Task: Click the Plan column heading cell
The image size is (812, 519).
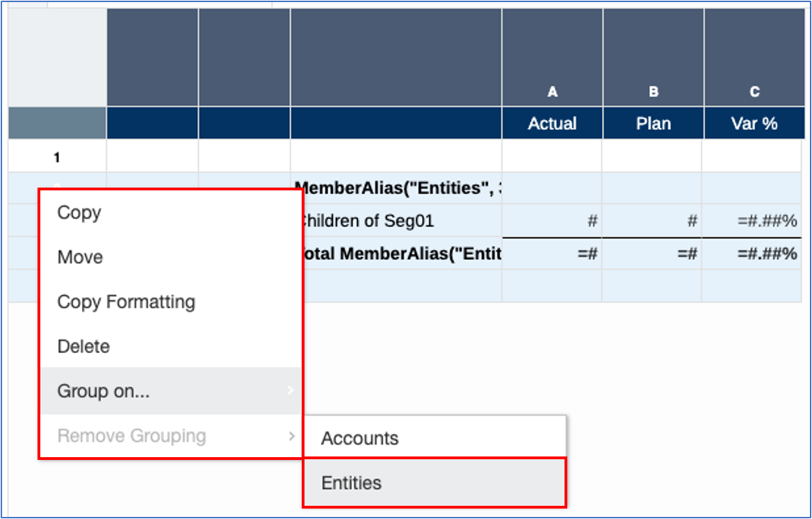Action: [654, 123]
